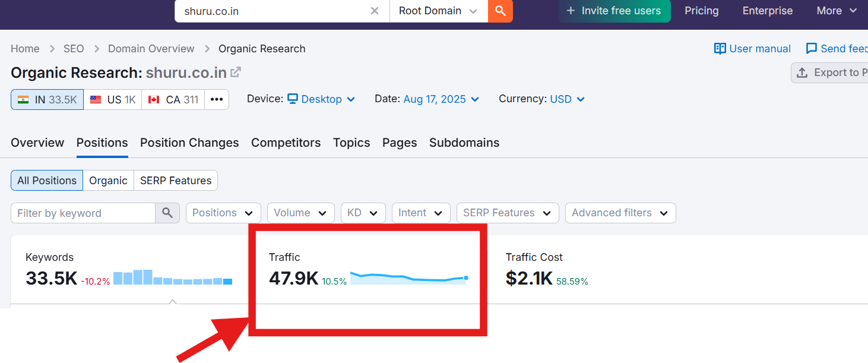The height and width of the screenshot is (363, 868).
Task: Switch to the Subdomains tab
Action: 464,143
